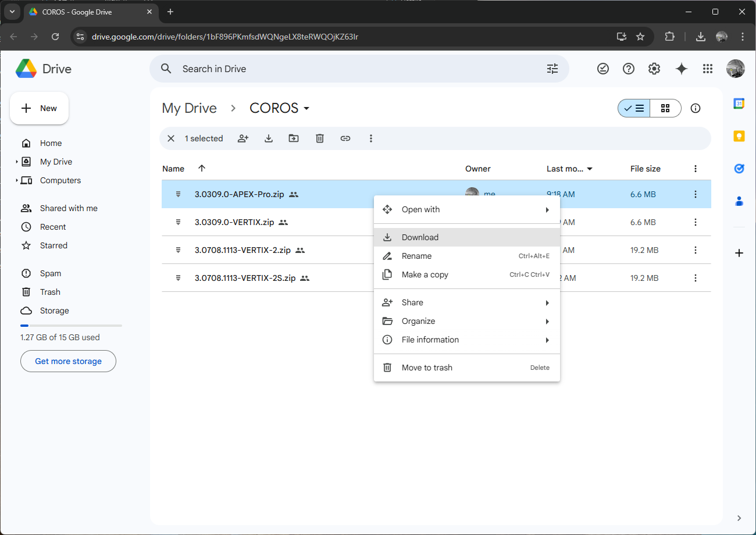Expand the Share submenu
Image resolution: width=756 pixels, height=535 pixels.
pos(466,302)
